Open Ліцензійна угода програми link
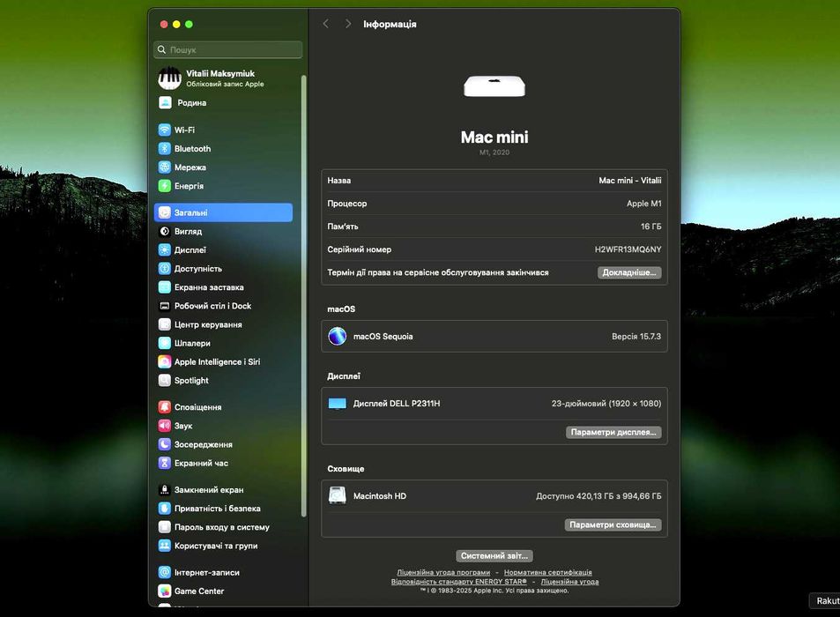Image resolution: width=840 pixels, height=617 pixels. point(443,573)
